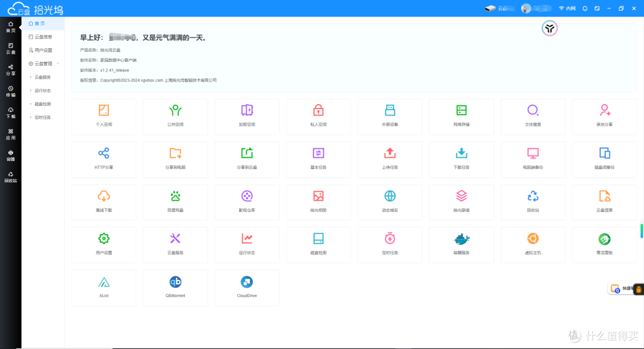Click the floating round assistant icon
The image size is (644, 349).
pyautogui.click(x=550, y=29)
